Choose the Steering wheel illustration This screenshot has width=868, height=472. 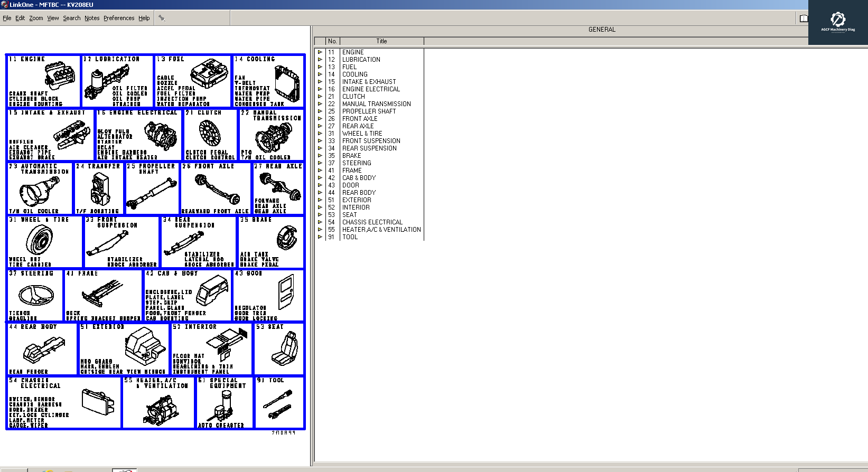click(x=36, y=295)
